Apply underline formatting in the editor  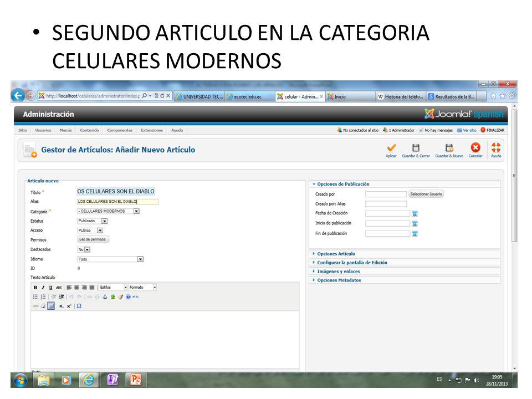(x=50, y=288)
